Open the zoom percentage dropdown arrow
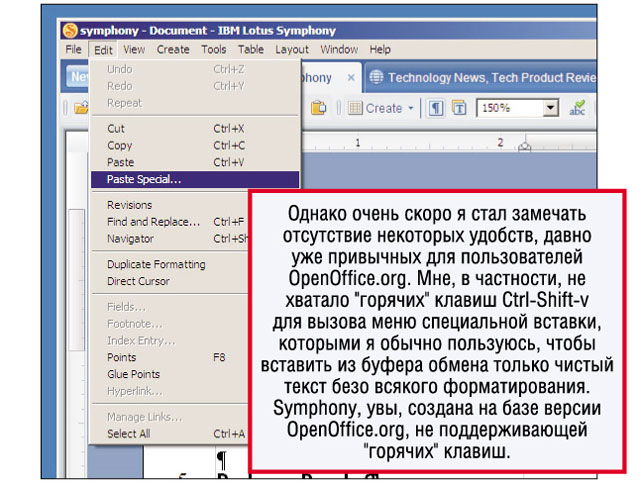Image resolution: width=640 pixels, height=483 pixels. [551, 108]
